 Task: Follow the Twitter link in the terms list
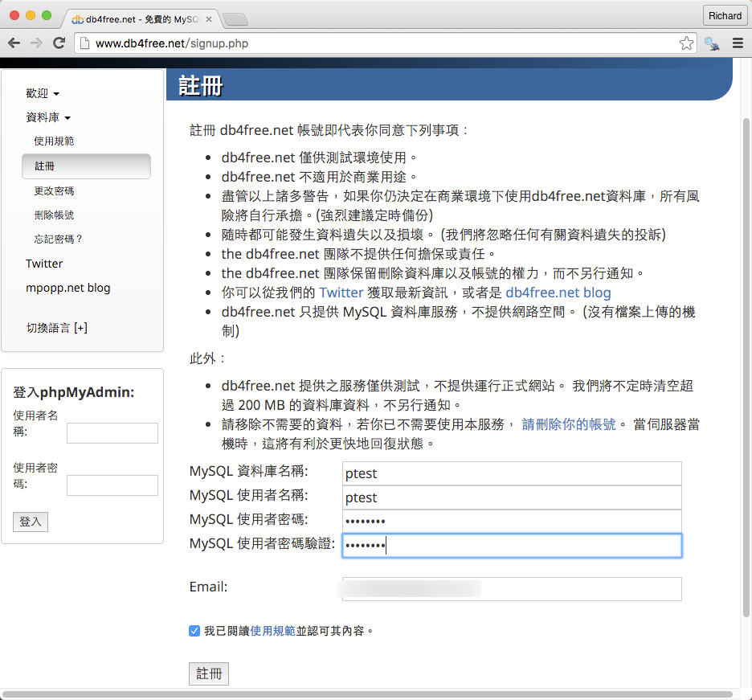click(341, 293)
